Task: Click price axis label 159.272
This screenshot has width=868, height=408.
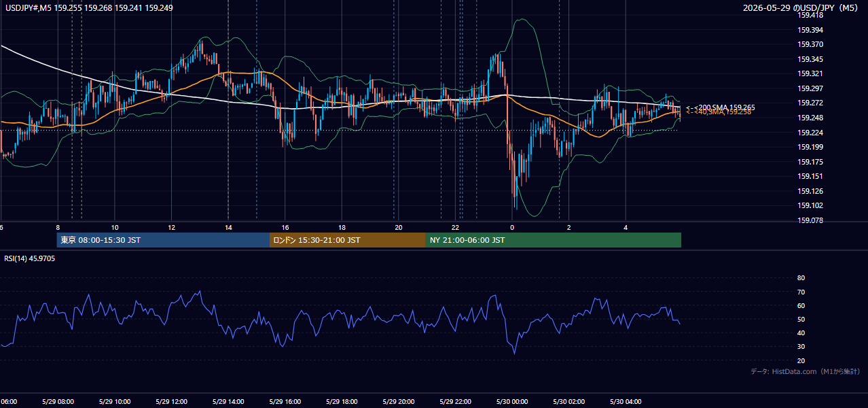Action: pos(810,103)
